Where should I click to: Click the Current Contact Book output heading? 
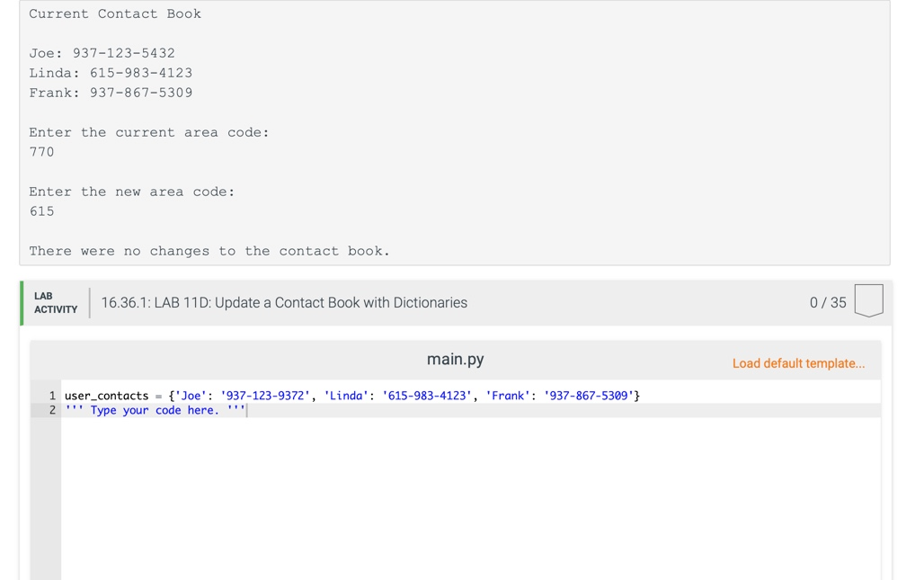[114, 13]
